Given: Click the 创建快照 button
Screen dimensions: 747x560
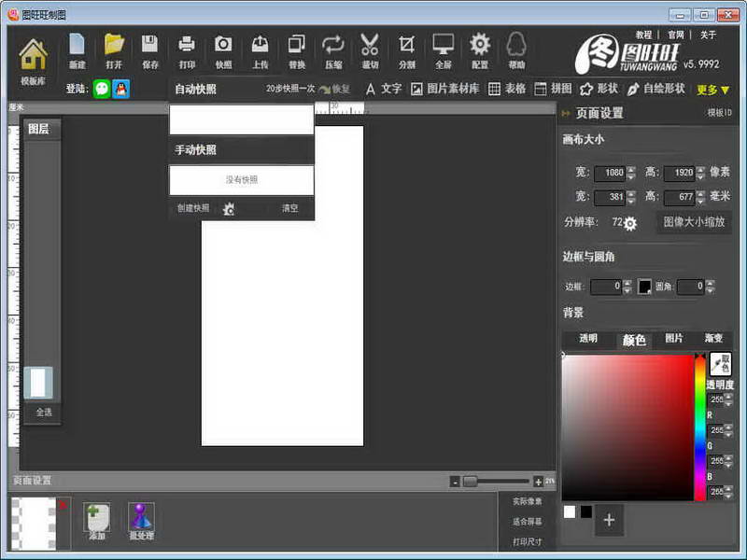Looking at the screenshot, I should (x=193, y=208).
